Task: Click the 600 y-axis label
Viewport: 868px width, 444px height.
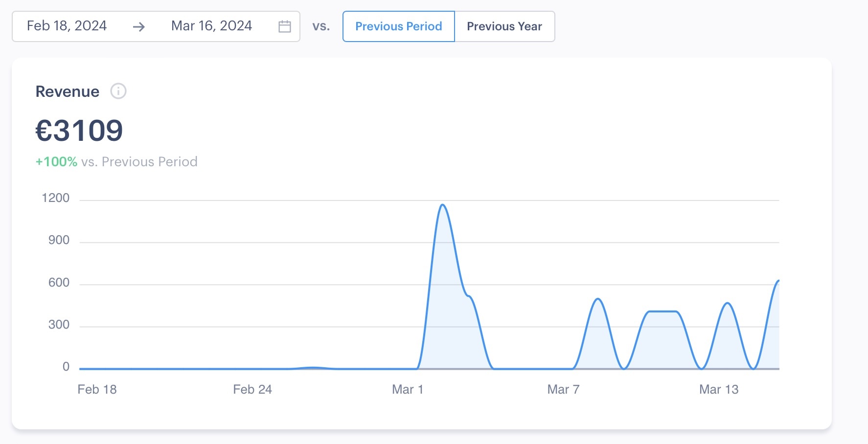Action: 59,283
